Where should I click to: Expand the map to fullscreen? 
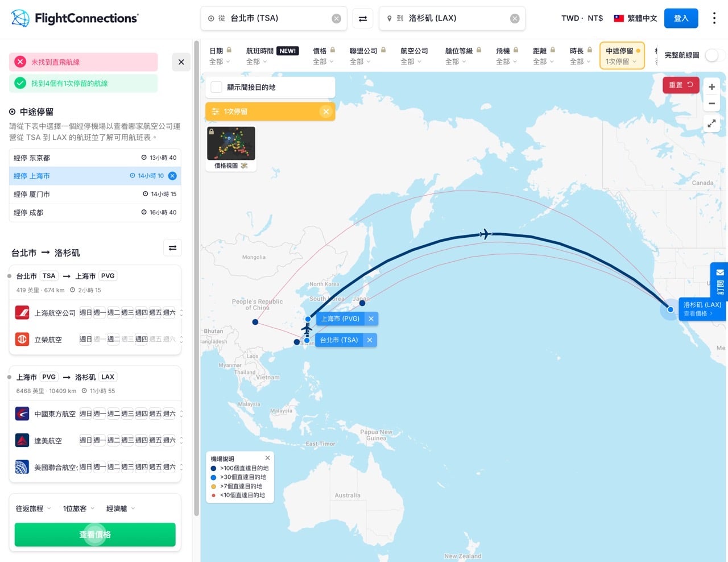tap(712, 123)
